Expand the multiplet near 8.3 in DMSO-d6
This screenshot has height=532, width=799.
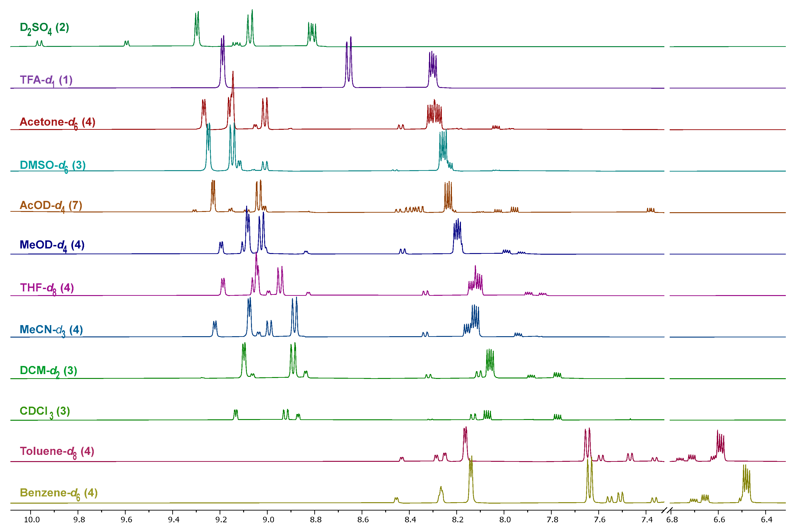[x=443, y=153]
